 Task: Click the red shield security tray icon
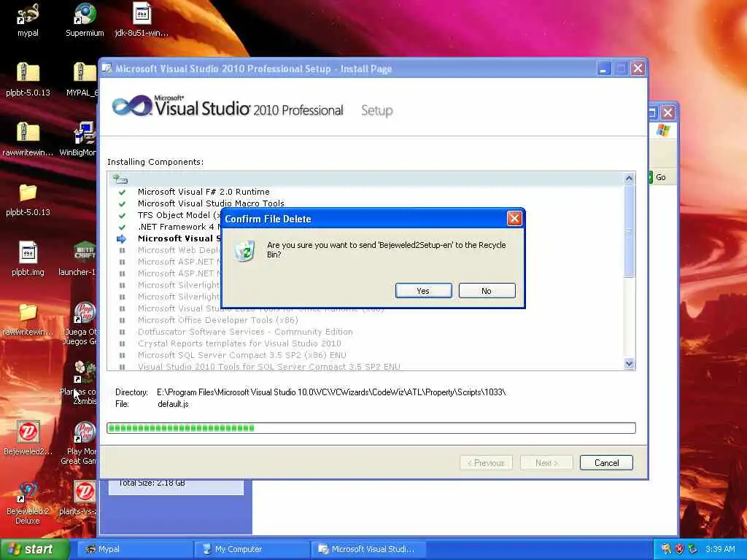[679, 549]
